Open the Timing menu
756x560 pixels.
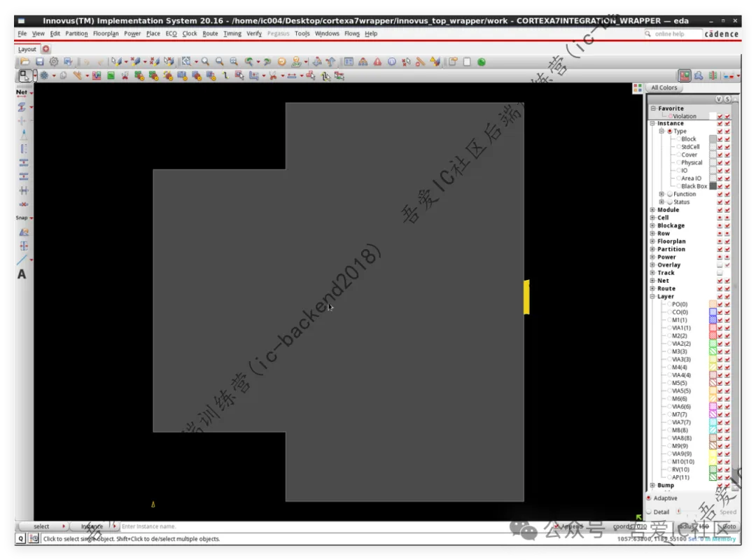coord(232,34)
